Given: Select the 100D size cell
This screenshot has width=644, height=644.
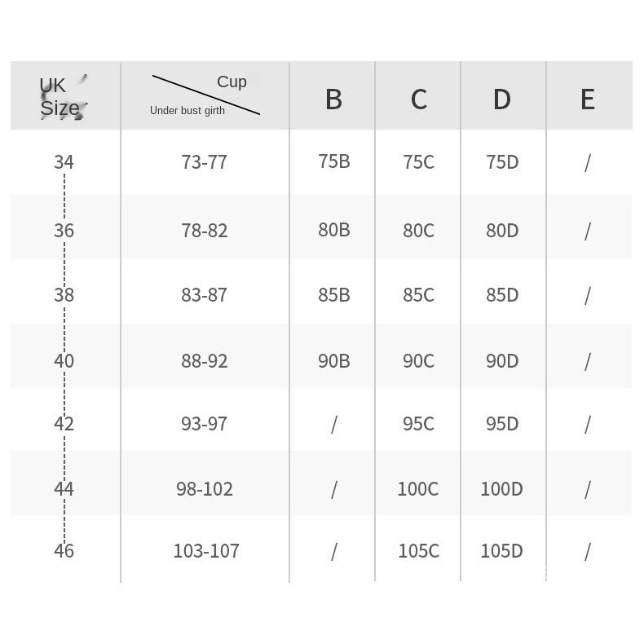Looking at the screenshot, I should tap(502, 489).
